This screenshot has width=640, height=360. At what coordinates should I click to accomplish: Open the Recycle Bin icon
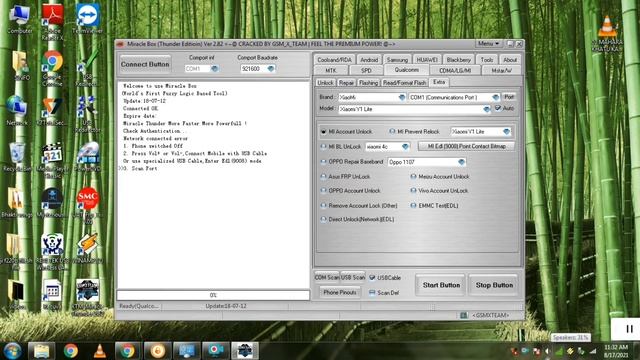pyautogui.click(x=17, y=157)
